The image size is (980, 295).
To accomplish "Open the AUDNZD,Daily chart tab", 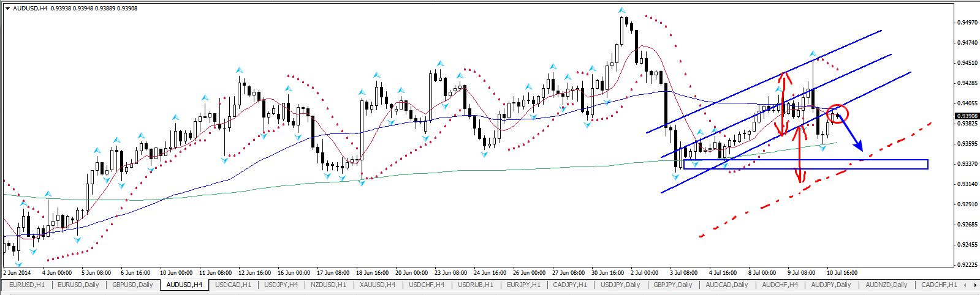I will click(886, 285).
